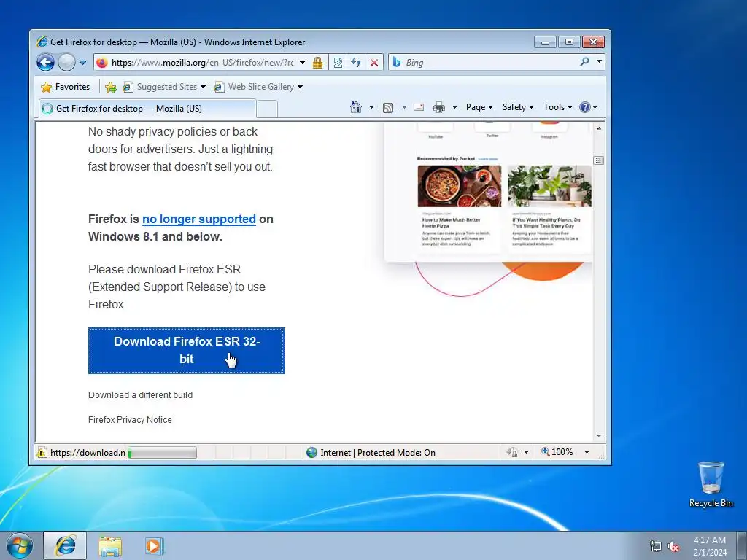Image resolution: width=747 pixels, height=560 pixels.
Task: Expand the address bar autocomplete dropdown
Action: pos(302,63)
